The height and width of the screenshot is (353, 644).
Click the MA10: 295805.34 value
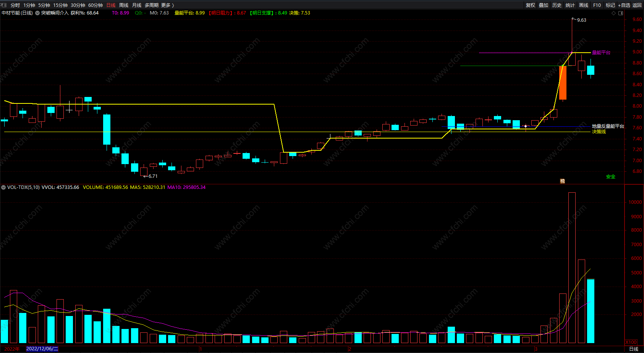pyautogui.click(x=186, y=187)
